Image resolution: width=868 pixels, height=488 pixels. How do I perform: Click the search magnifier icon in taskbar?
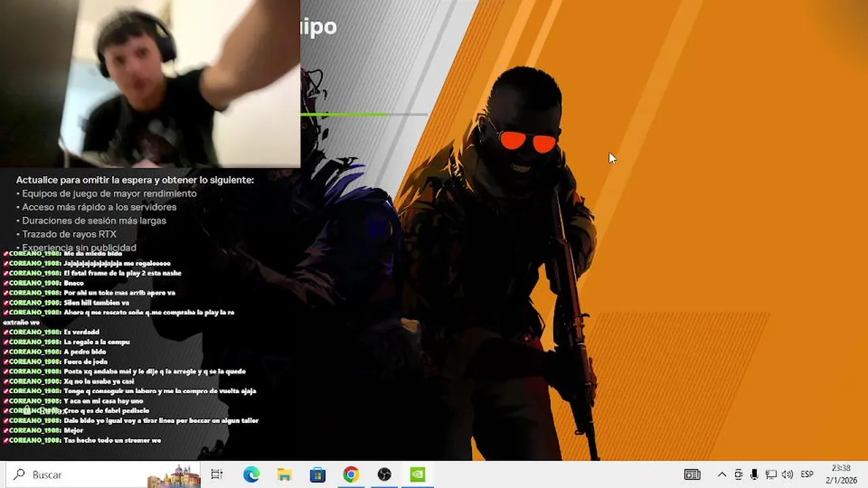[x=19, y=474]
